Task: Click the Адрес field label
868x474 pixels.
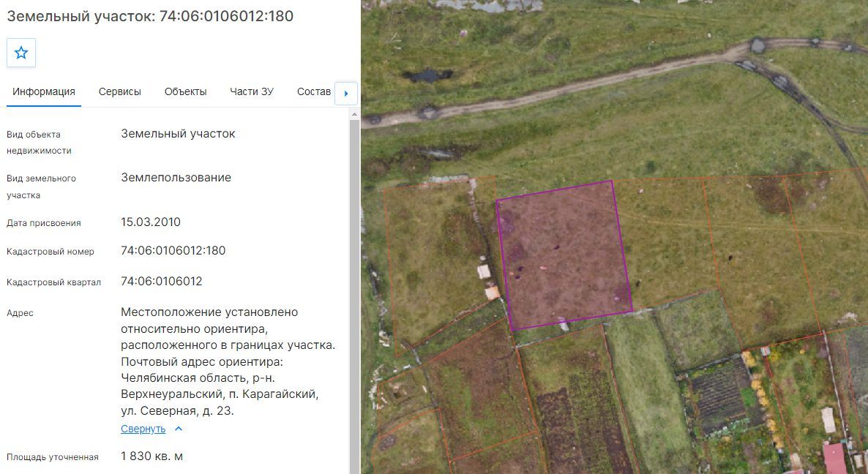Action: click(20, 313)
